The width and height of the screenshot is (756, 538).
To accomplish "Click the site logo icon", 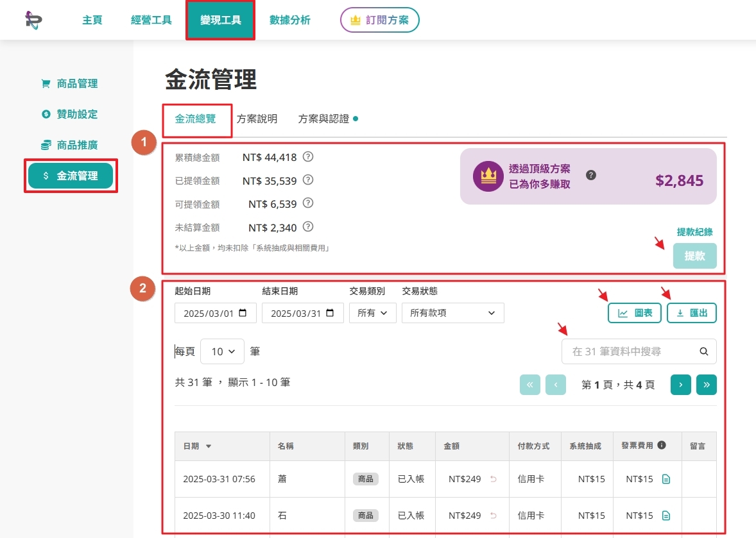I will [x=33, y=20].
